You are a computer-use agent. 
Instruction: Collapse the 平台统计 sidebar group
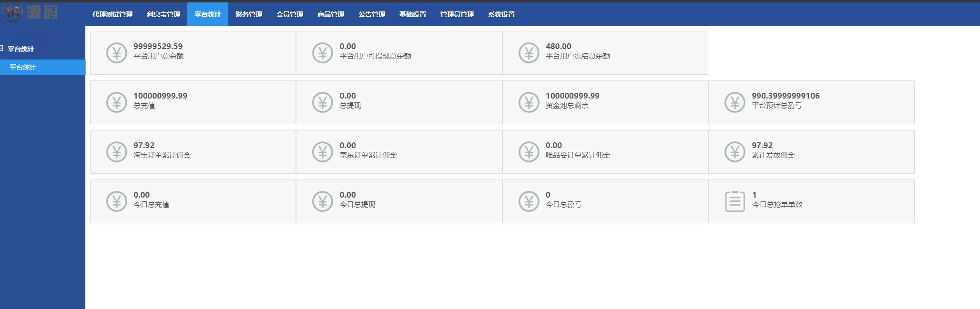coord(2,49)
